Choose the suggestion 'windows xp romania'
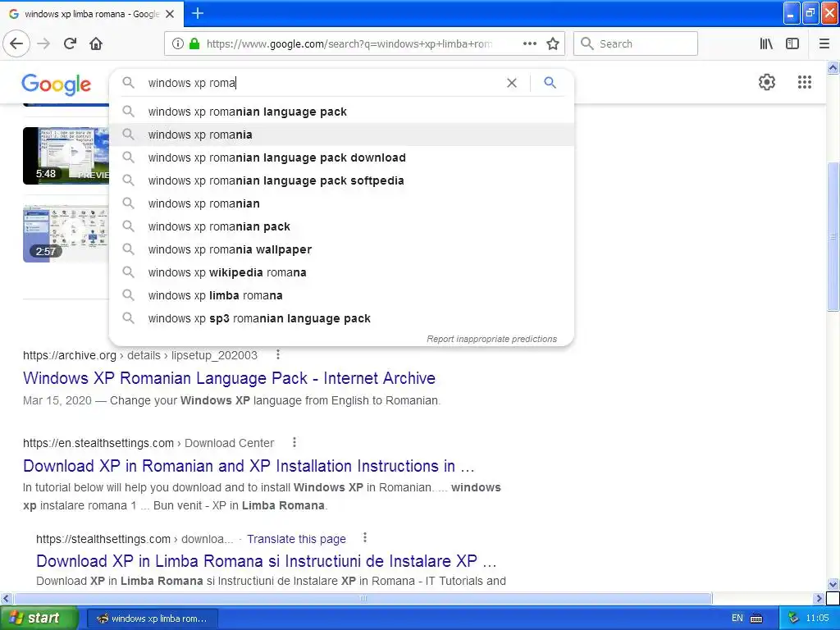This screenshot has width=840, height=630. point(341,135)
